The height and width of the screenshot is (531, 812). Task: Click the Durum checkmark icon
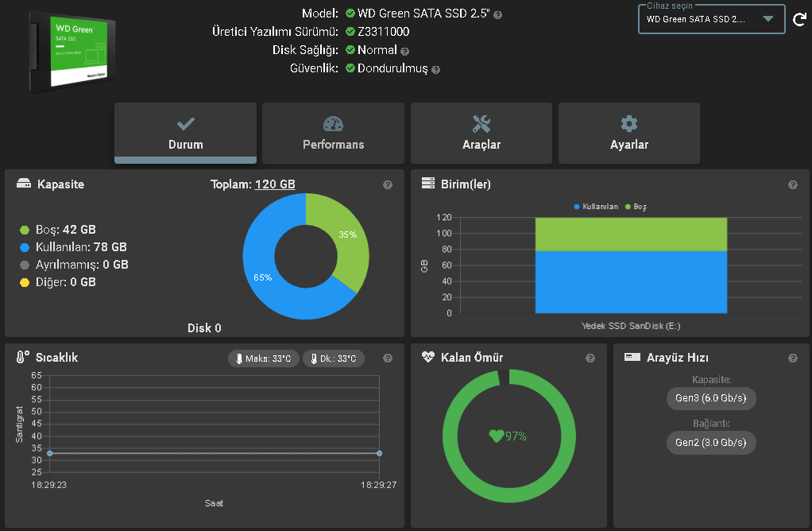(x=185, y=124)
